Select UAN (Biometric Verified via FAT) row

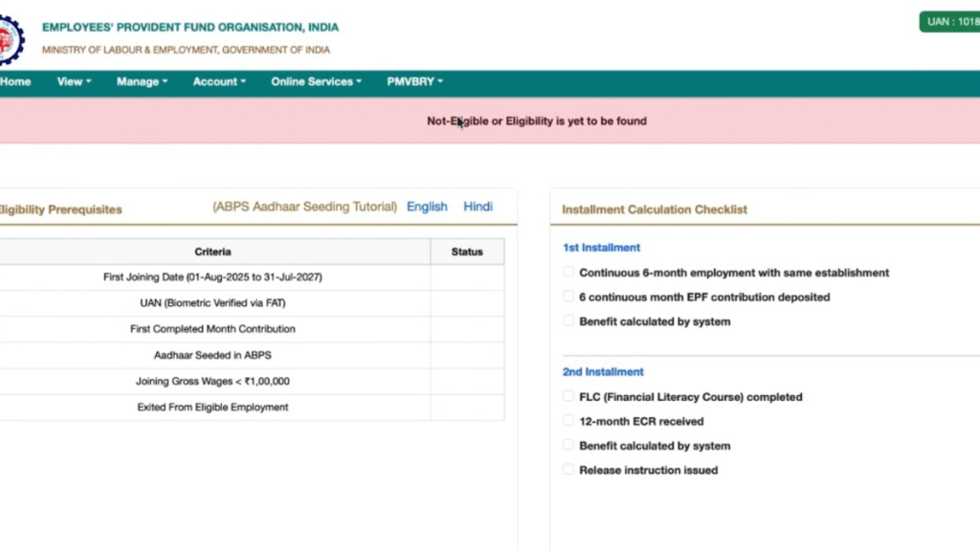[252, 303]
